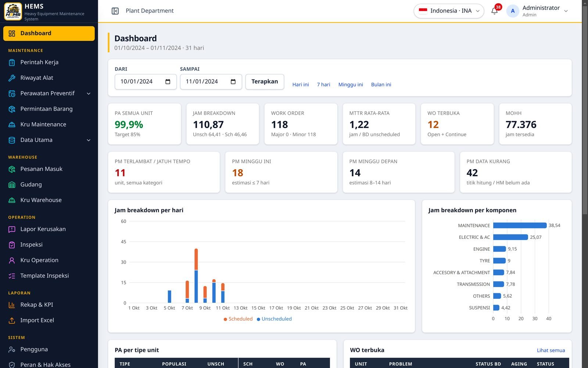Viewport: 588px width, 368px height.
Task: Click the Terapkan button
Action: click(265, 82)
